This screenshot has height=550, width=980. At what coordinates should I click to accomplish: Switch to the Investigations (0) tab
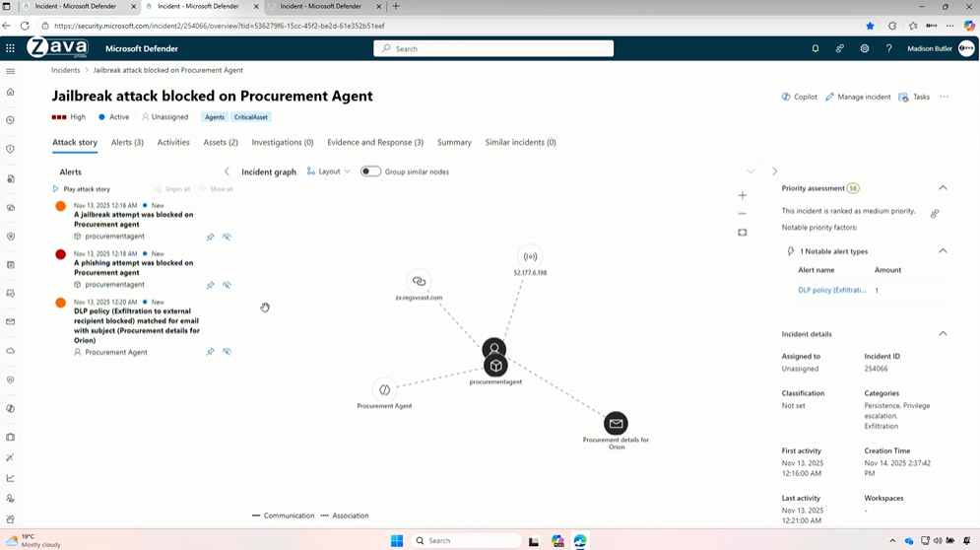(283, 142)
